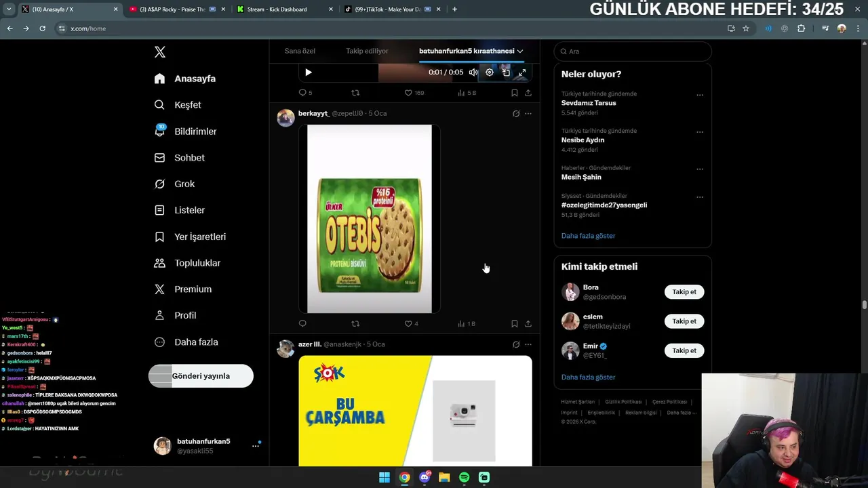Switch to Stream - Kick Dashboard tab
The width and height of the screenshot is (868, 488).
pyautogui.click(x=285, y=9)
